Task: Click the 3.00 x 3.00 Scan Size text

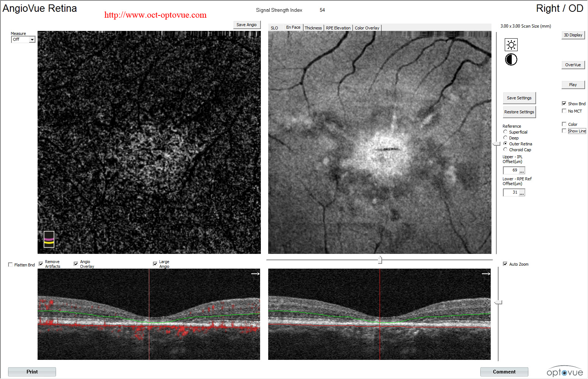Action: click(x=526, y=26)
